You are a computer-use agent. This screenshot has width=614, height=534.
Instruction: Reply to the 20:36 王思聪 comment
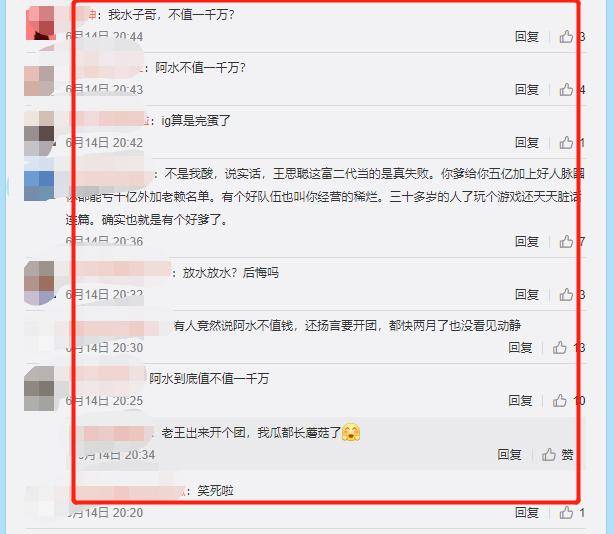527,242
